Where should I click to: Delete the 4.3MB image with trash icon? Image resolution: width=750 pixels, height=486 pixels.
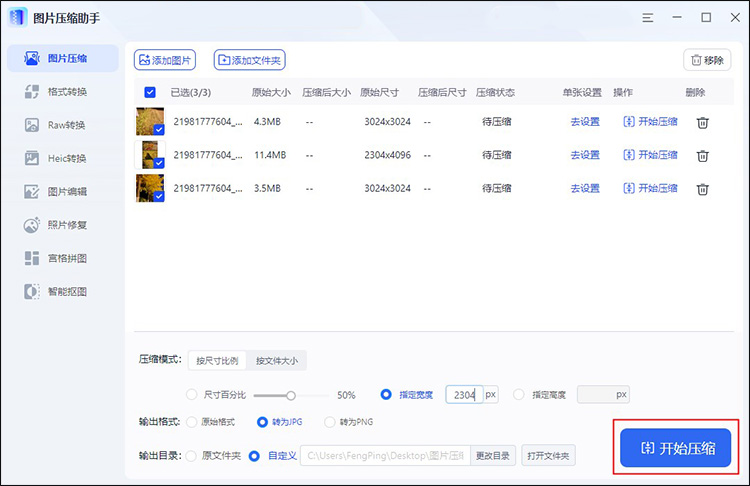pyautogui.click(x=702, y=123)
